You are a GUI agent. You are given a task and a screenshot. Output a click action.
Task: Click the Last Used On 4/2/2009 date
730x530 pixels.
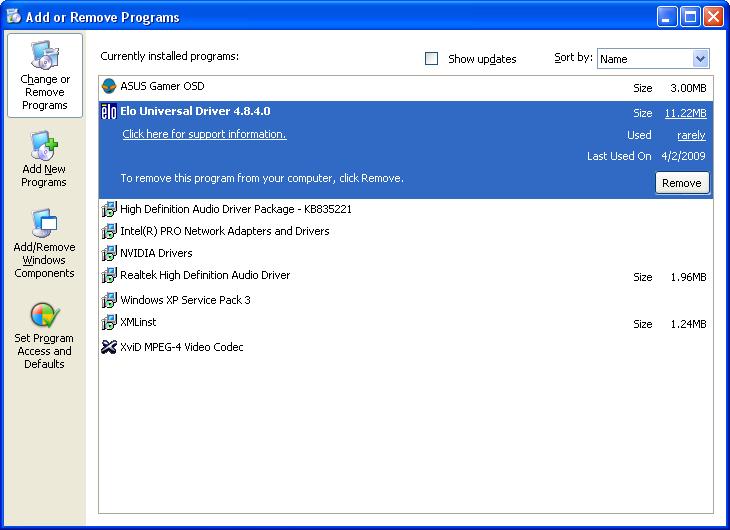[x=683, y=156]
